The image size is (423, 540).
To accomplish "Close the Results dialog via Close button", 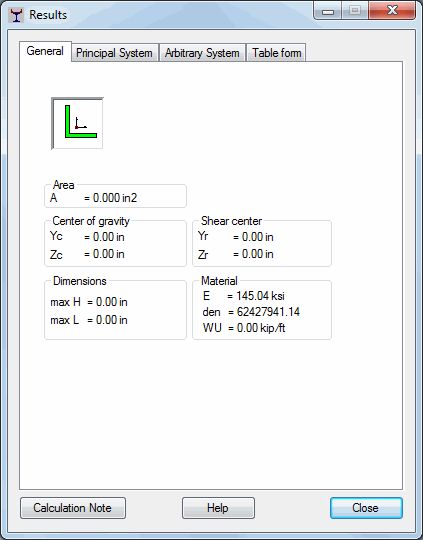I will coord(366,508).
